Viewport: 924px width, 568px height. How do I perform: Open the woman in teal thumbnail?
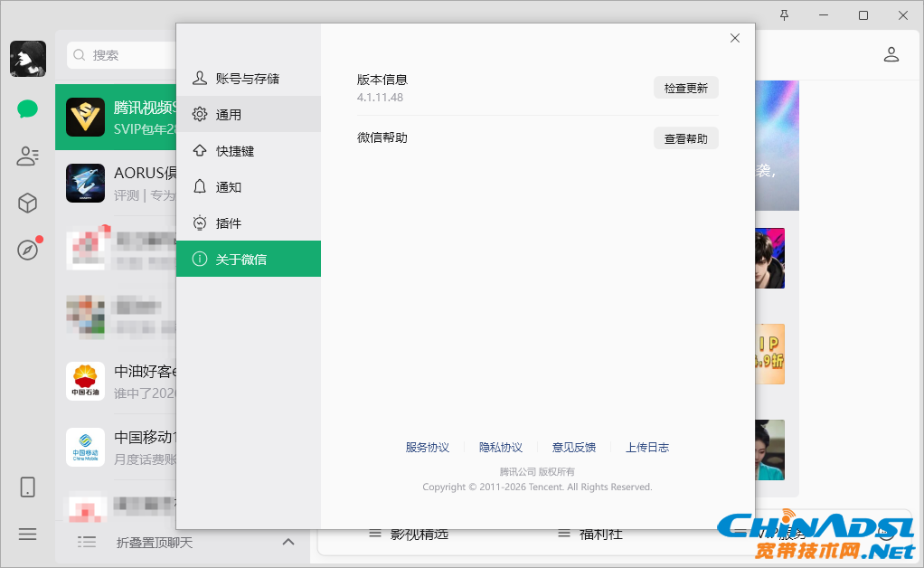coord(769,450)
